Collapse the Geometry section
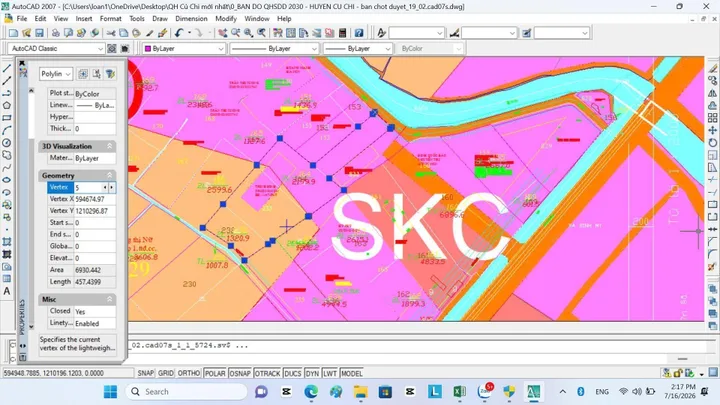The height and width of the screenshot is (405, 720). coord(109,175)
